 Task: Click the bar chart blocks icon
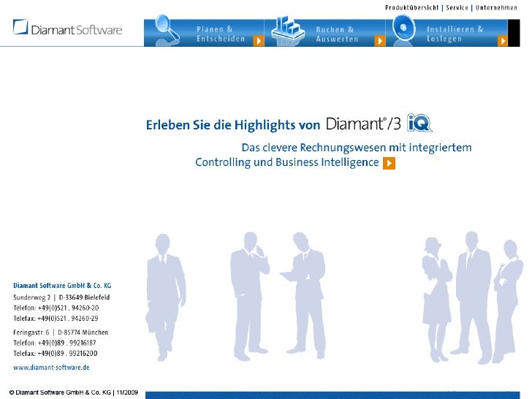288,28
